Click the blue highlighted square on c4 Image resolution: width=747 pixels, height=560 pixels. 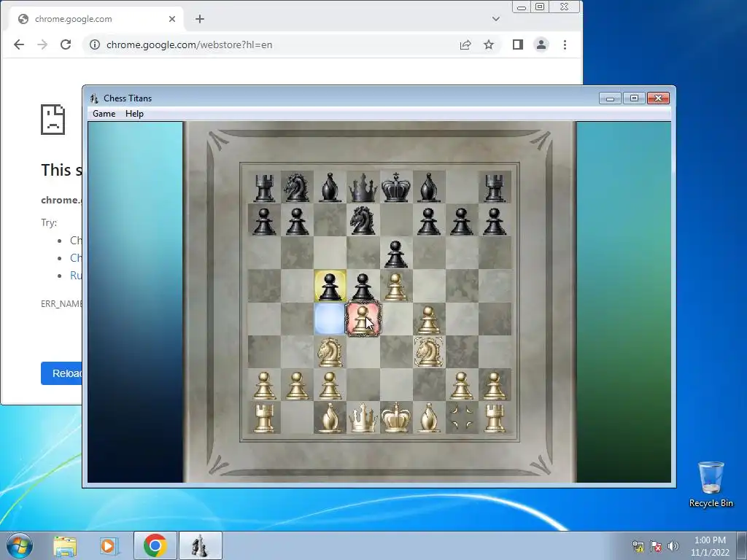pyautogui.click(x=330, y=319)
